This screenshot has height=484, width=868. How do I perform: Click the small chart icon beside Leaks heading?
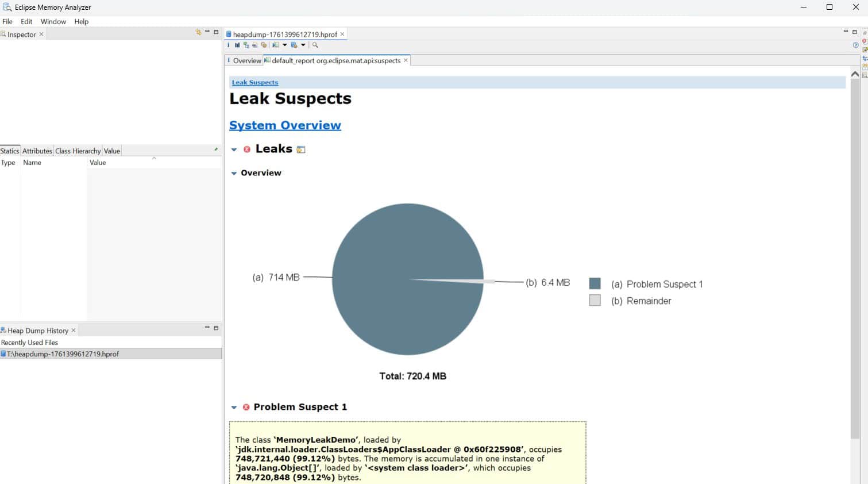[x=301, y=149]
